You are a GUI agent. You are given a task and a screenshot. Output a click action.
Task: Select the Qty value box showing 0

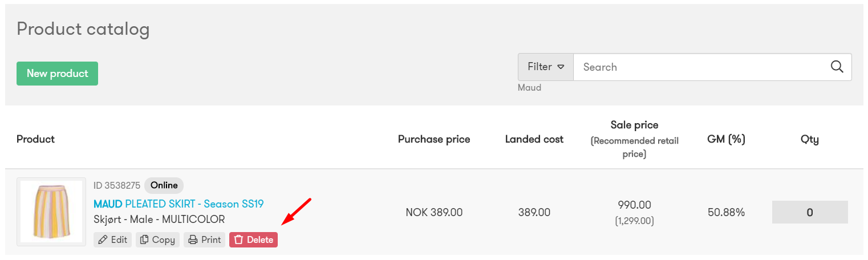[810, 212]
